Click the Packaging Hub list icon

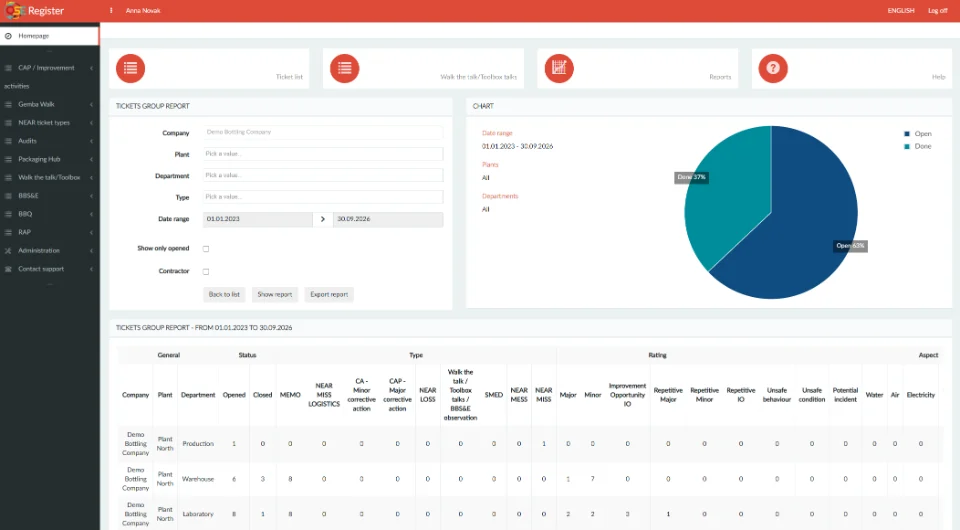click(8, 159)
